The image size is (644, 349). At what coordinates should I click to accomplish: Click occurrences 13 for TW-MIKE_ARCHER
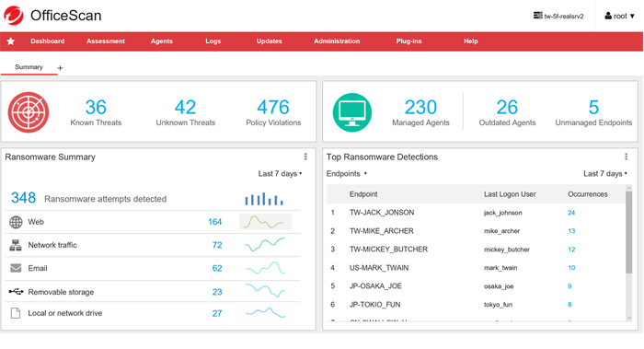click(x=571, y=231)
